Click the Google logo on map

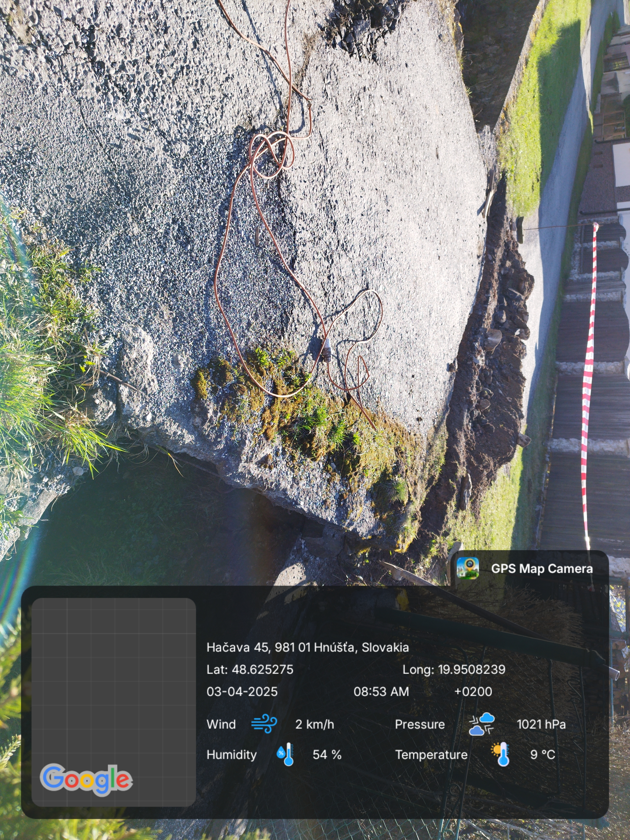[x=86, y=780]
